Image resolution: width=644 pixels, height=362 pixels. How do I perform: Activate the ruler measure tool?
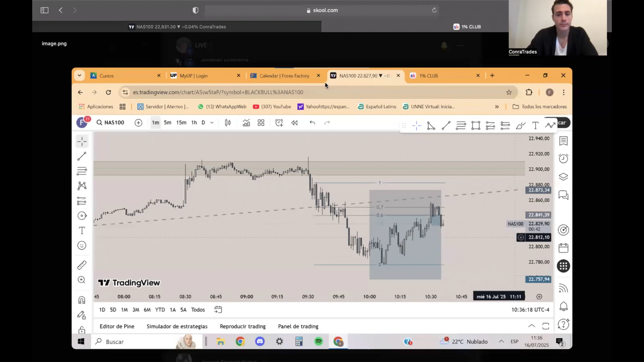click(x=82, y=265)
